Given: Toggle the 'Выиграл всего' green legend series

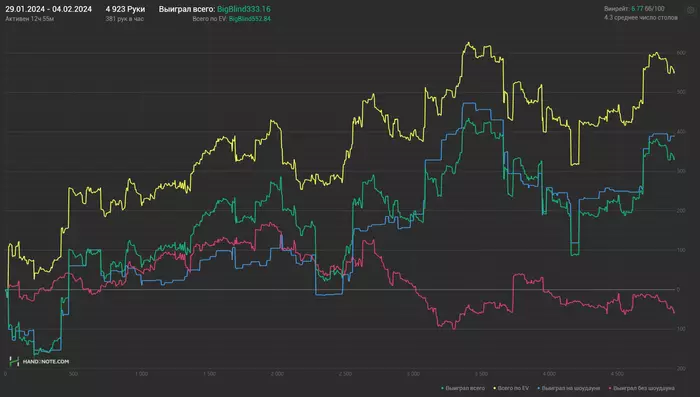Looking at the screenshot, I should point(463,388).
